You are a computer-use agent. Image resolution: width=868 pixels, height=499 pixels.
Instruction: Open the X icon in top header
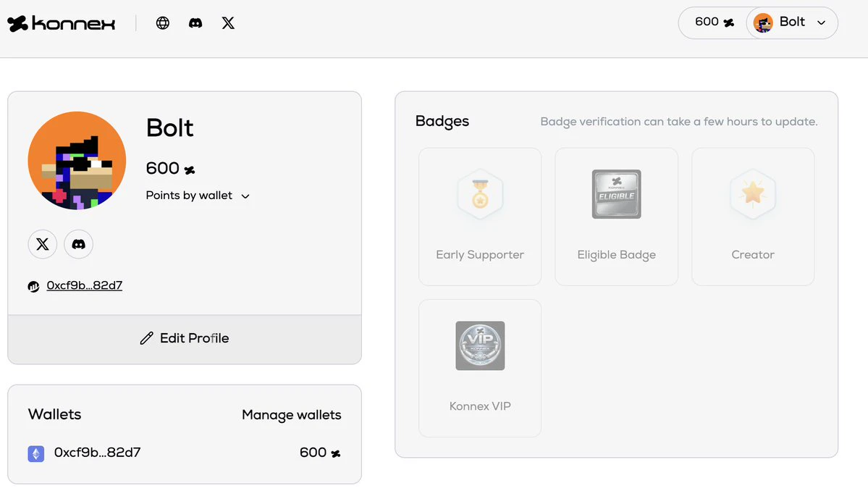tap(228, 22)
